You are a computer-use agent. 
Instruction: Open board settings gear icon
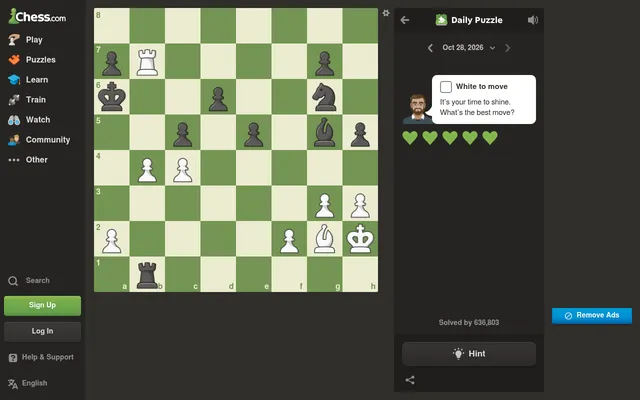point(386,13)
